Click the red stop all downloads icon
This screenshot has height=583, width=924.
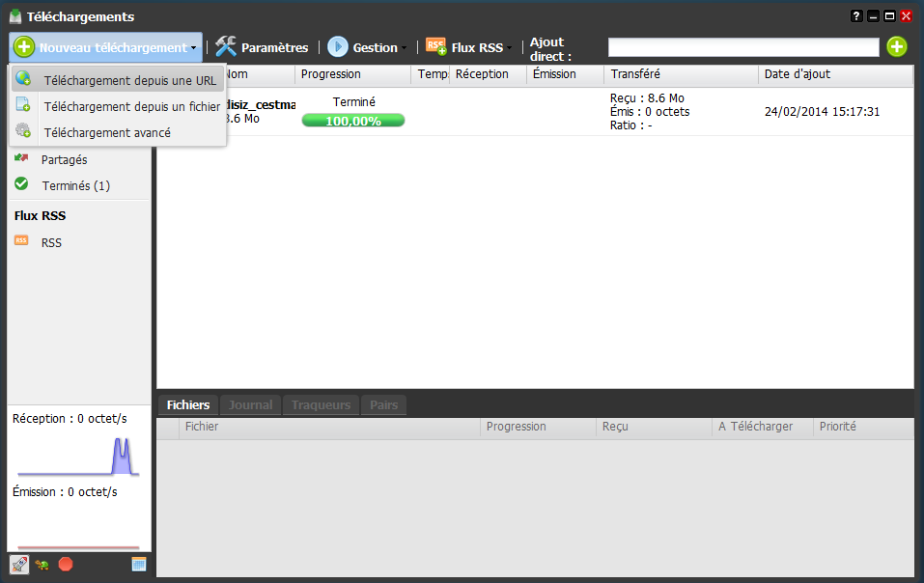coord(66,564)
